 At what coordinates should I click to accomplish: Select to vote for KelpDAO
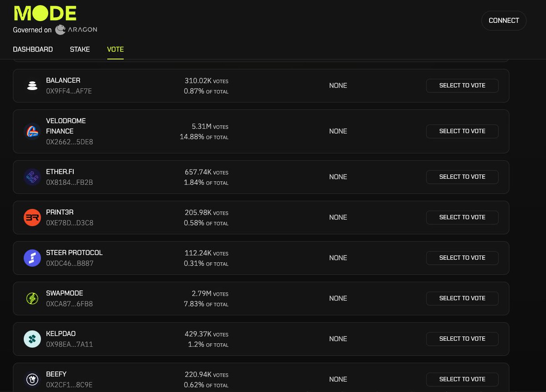[x=462, y=339]
